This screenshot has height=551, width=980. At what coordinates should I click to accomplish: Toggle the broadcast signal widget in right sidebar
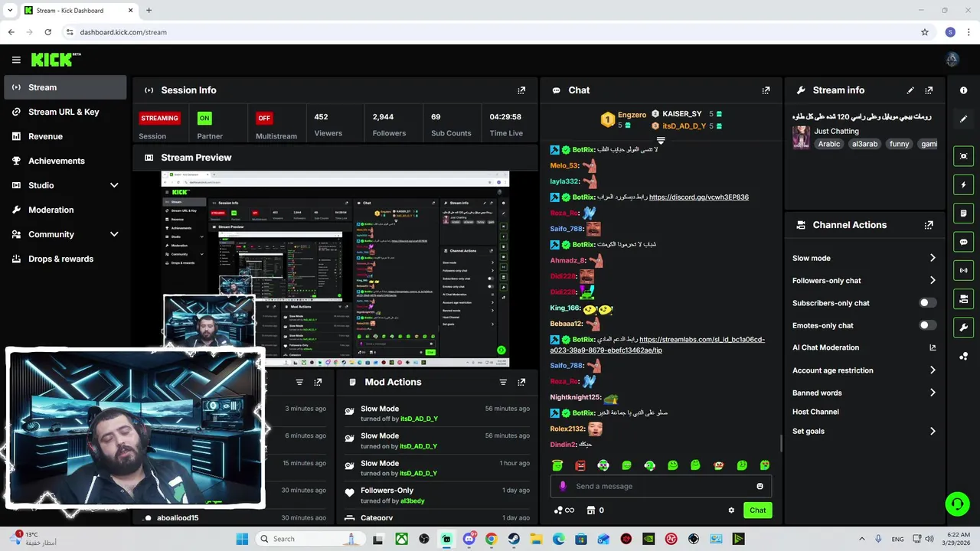[963, 270]
